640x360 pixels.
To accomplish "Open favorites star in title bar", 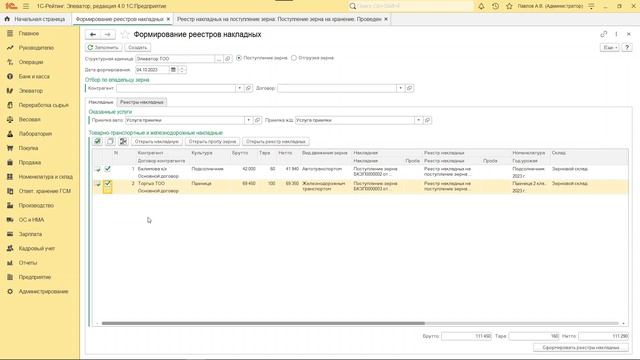I will pos(509,6).
